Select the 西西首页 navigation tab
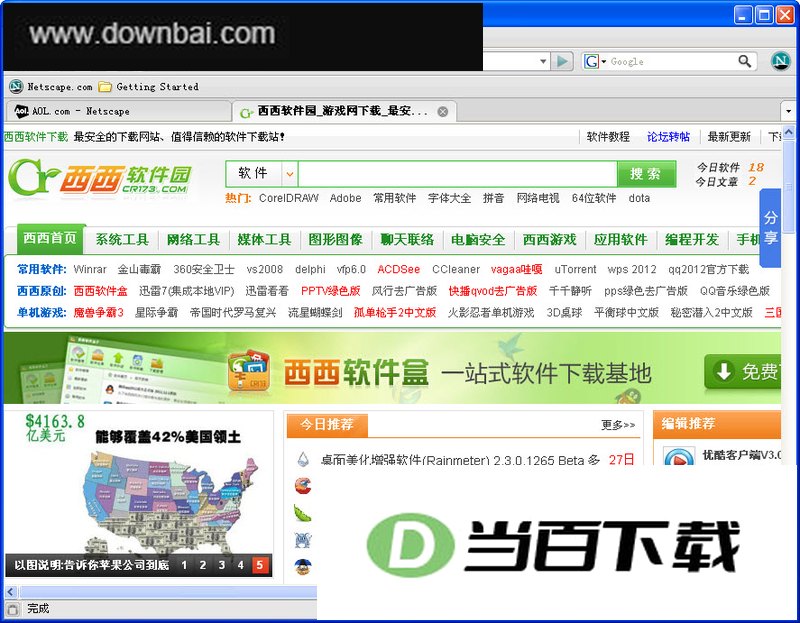 pyautogui.click(x=50, y=238)
